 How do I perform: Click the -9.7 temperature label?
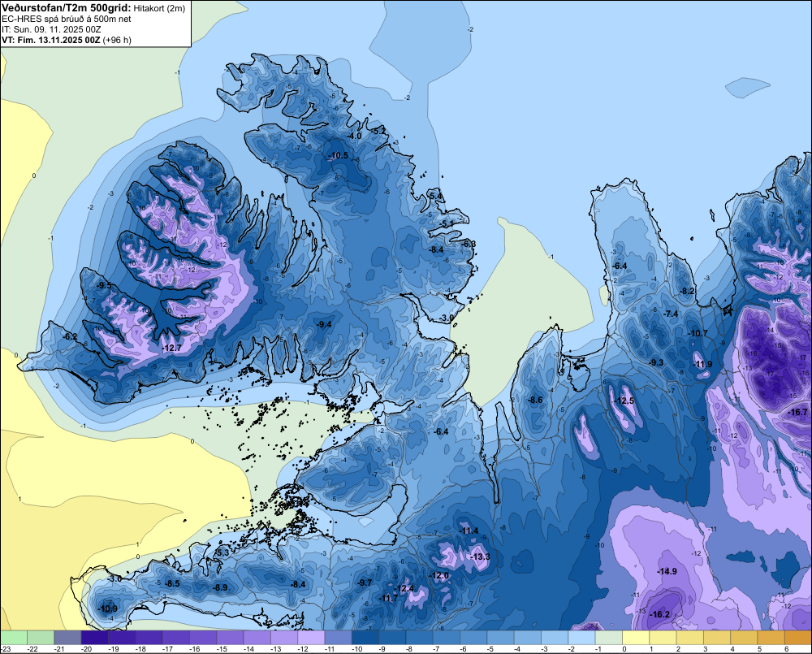(365, 583)
